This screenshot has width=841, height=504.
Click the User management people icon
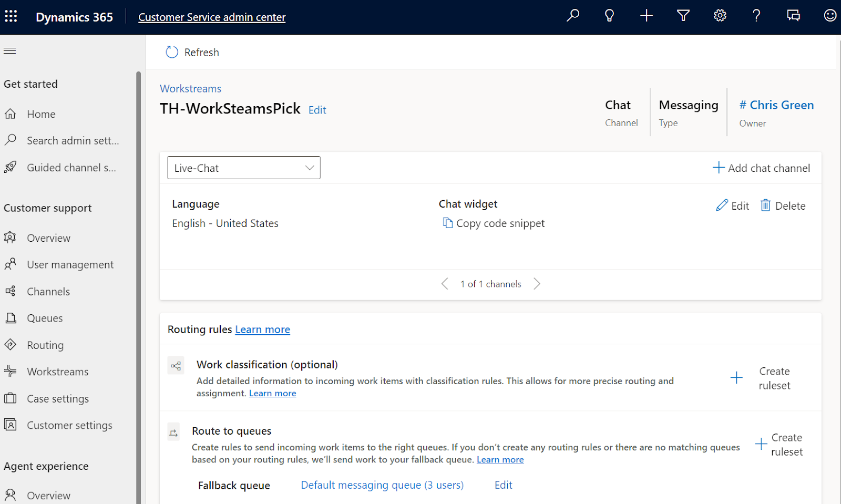[x=10, y=264]
